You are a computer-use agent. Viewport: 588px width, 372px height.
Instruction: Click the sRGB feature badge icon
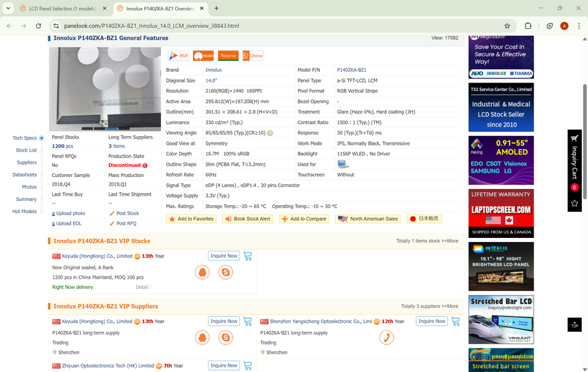(x=178, y=56)
